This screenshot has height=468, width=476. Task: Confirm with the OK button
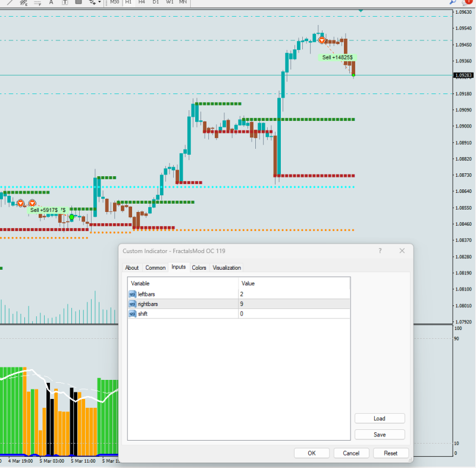tap(312, 453)
